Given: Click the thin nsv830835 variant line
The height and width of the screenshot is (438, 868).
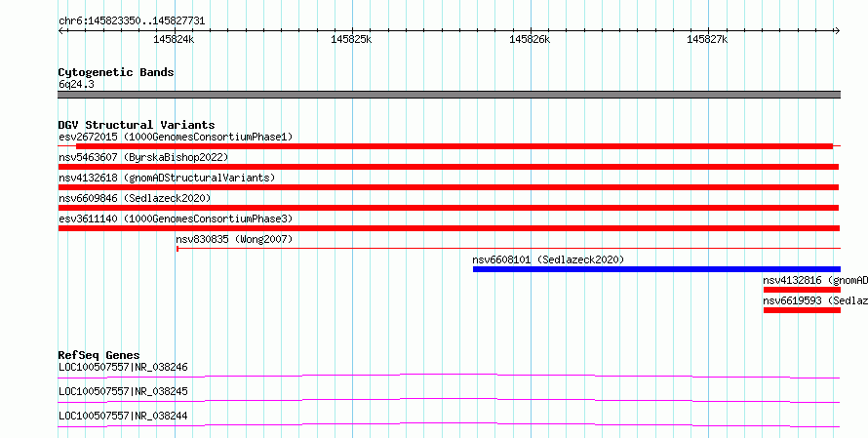Looking at the screenshot, I should point(508,248).
